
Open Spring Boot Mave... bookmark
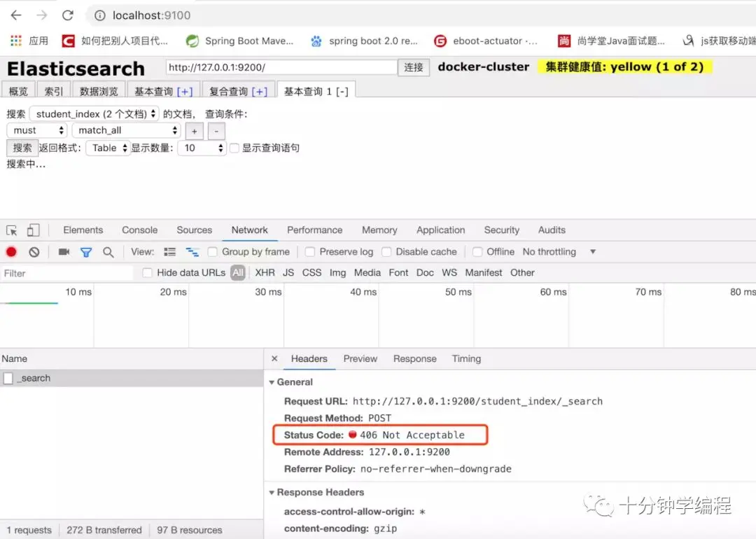click(239, 41)
